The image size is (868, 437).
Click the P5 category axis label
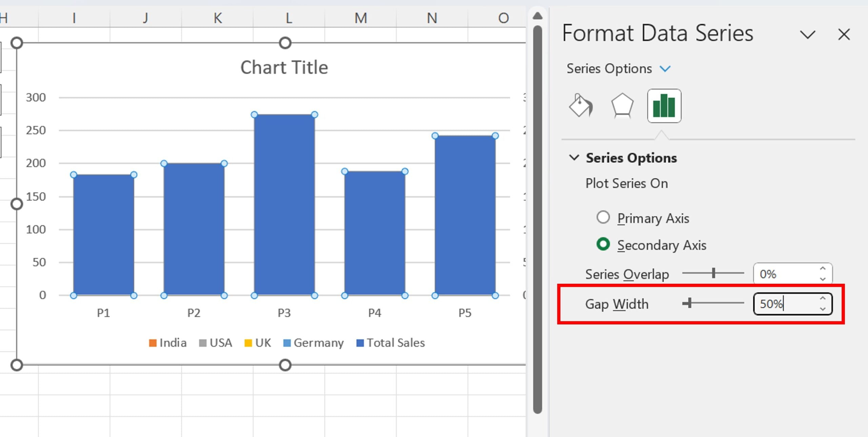465,313
